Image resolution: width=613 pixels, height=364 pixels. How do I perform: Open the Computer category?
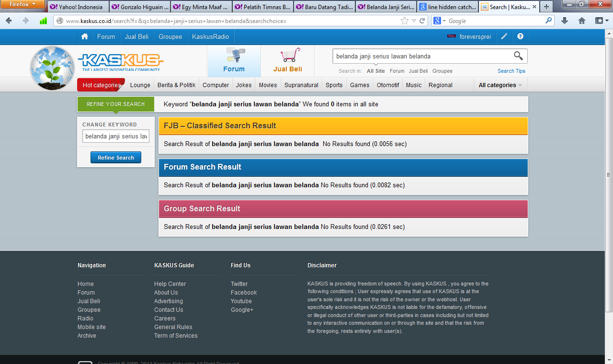(216, 85)
